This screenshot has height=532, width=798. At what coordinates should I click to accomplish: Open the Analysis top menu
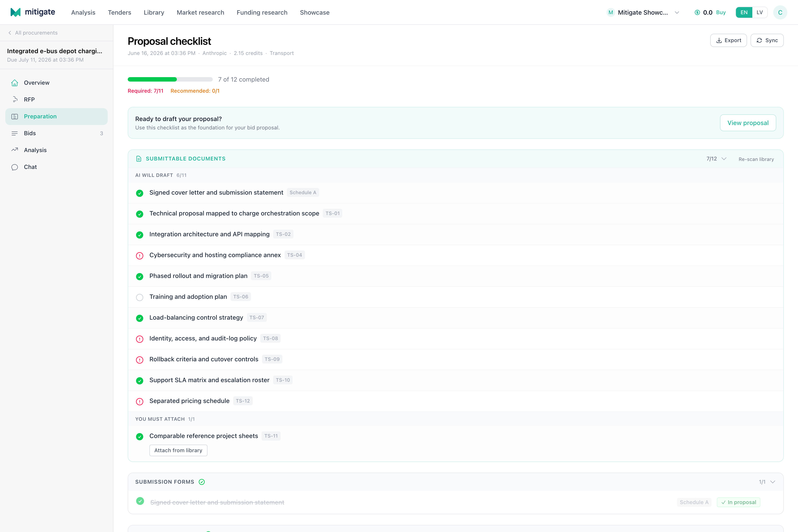[x=83, y=13]
